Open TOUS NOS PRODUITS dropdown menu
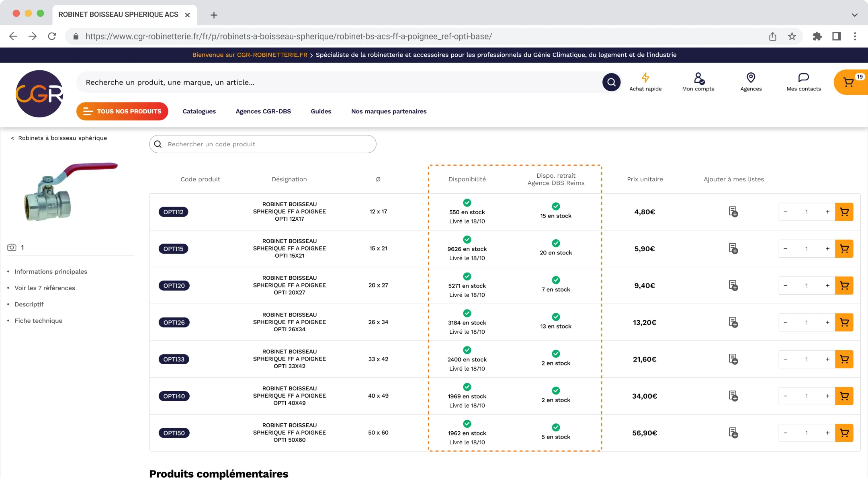Viewport: 868px width, 482px height. (122, 111)
